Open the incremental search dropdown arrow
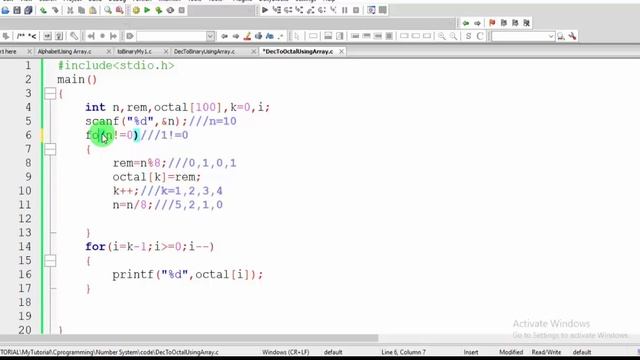640x360 pixels. click(210, 36)
